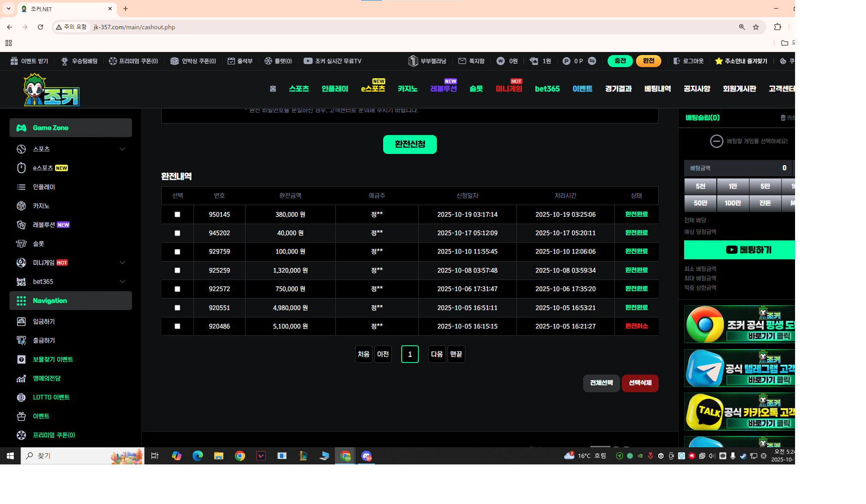Go to 경기결과 in top navigation
866x504 pixels.
coord(618,89)
